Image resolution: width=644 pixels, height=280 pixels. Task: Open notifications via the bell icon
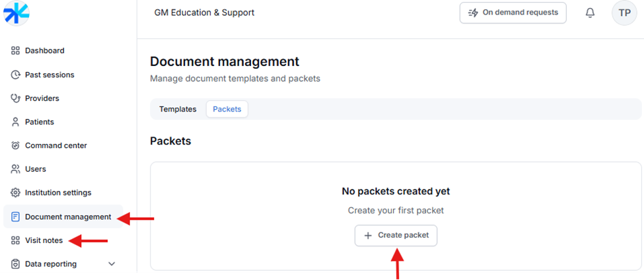click(x=590, y=13)
